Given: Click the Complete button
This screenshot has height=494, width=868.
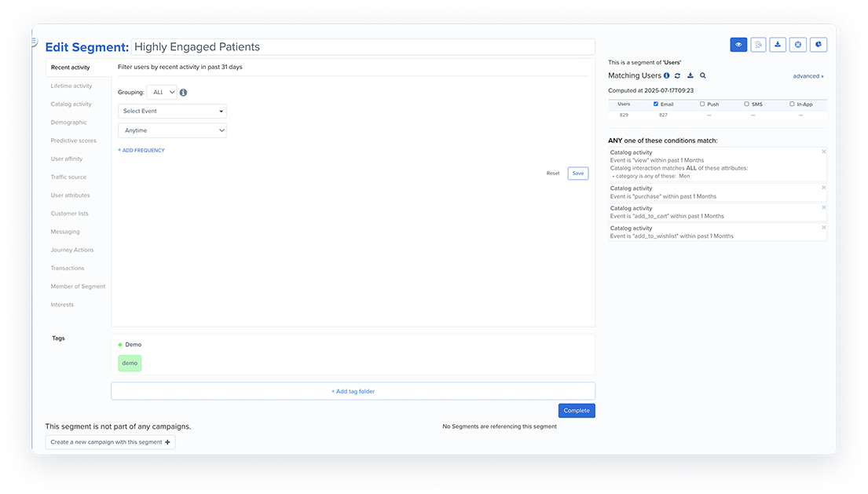Looking at the screenshot, I should [577, 410].
